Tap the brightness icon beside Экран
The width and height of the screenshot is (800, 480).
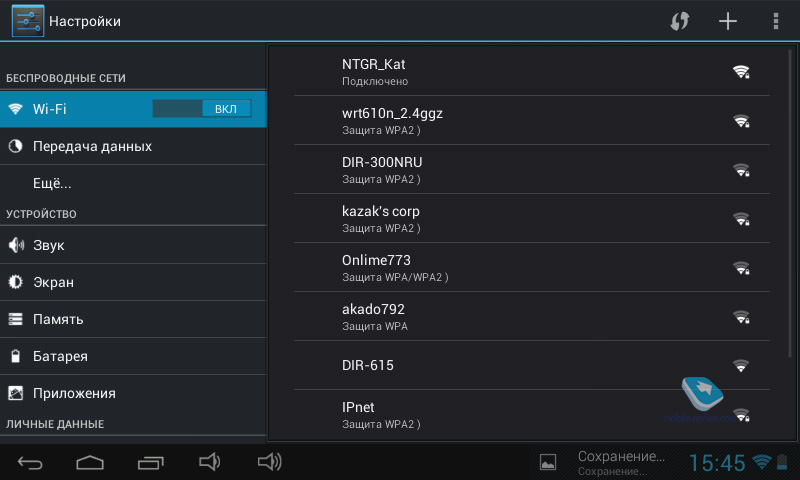point(16,282)
